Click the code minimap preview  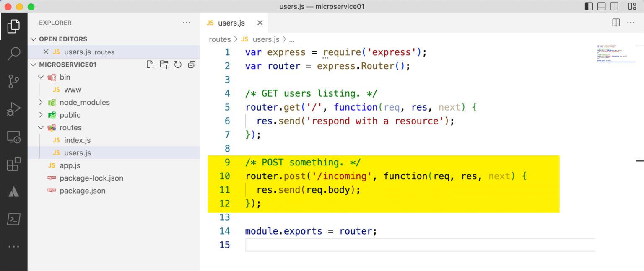point(616,54)
